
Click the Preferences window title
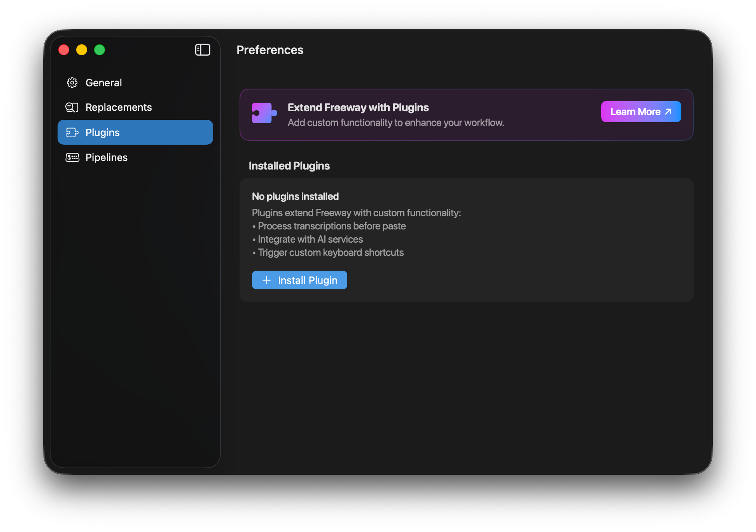click(x=270, y=50)
